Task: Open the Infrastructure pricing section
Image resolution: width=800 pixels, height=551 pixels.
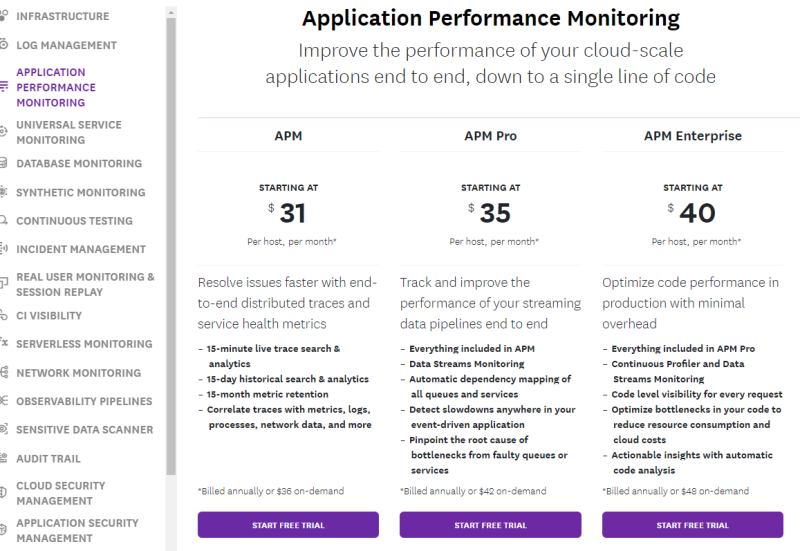Action: (62, 17)
